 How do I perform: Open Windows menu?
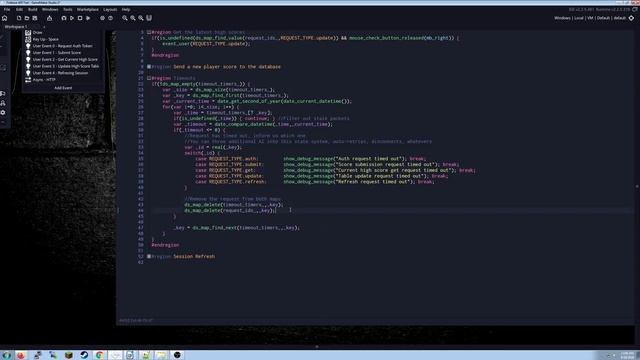[x=50, y=9]
